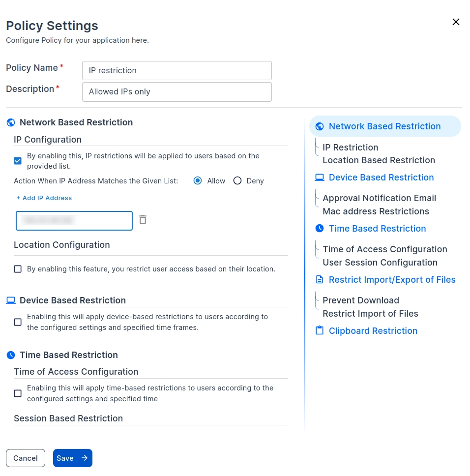The width and height of the screenshot is (470, 476).
Task: Save the policy settings
Action: point(73,458)
